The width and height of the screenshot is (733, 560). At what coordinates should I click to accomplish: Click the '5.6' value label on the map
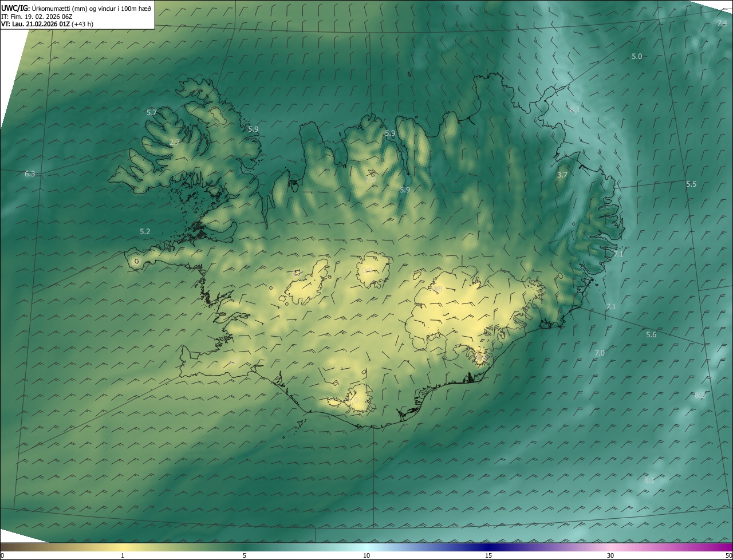(x=651, y=334)
